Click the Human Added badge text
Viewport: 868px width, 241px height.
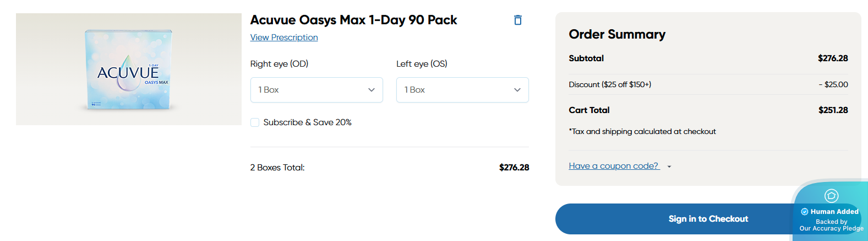pos(834,212)
